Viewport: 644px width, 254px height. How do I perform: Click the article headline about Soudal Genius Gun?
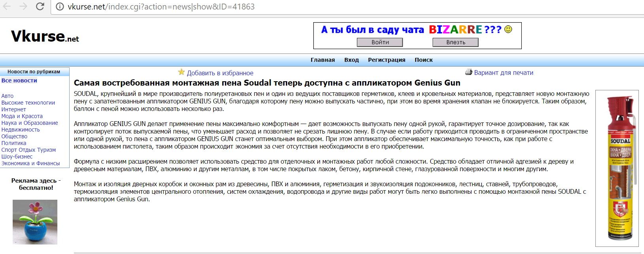(x=267, y=83)
